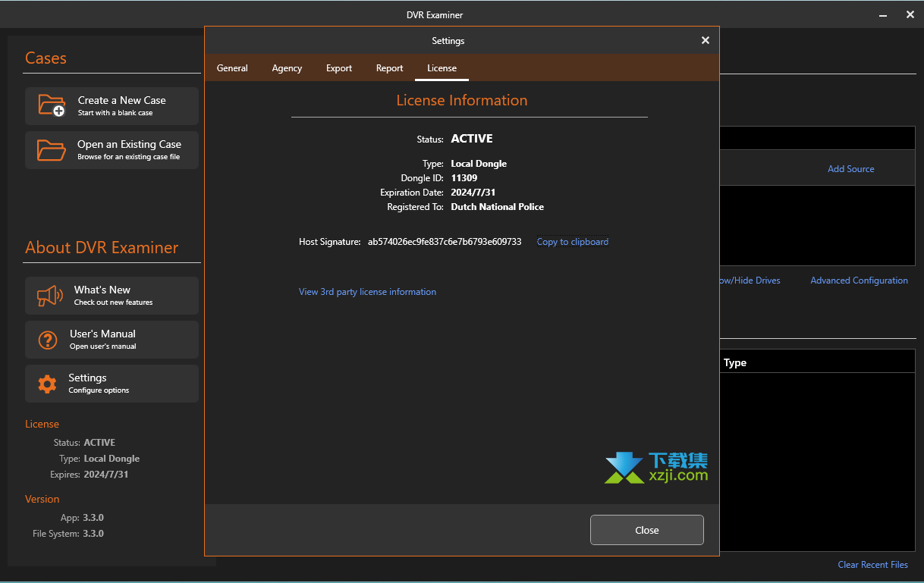Click the License Information heading
This screenshot has height=583, width=924.
pyautogui.click(x=462, y=100)
